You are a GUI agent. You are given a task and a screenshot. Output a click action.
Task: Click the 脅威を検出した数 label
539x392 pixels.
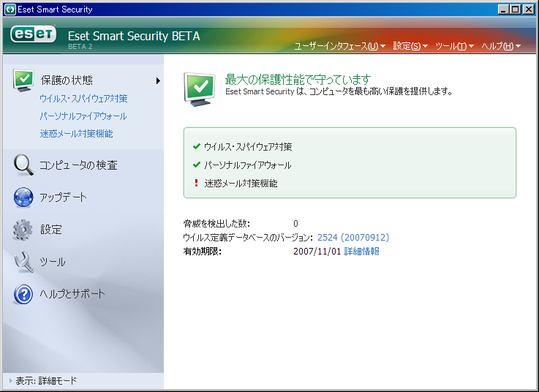point(216,224)
